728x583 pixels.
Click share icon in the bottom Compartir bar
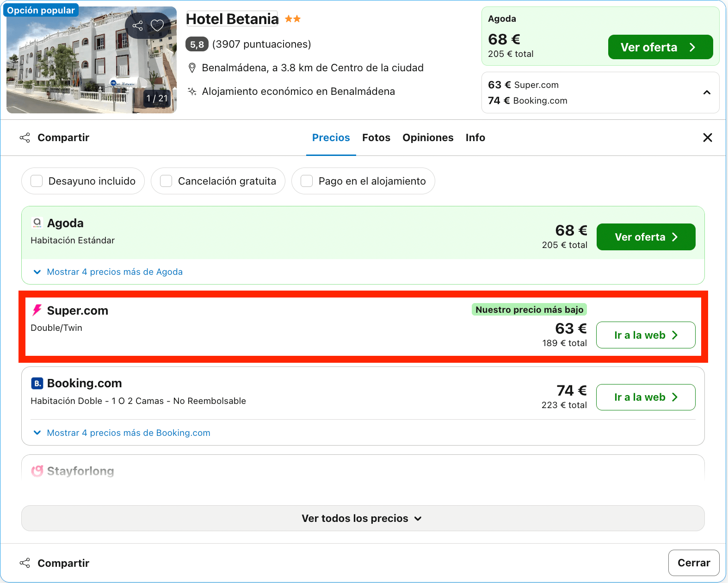pos(25,563)
